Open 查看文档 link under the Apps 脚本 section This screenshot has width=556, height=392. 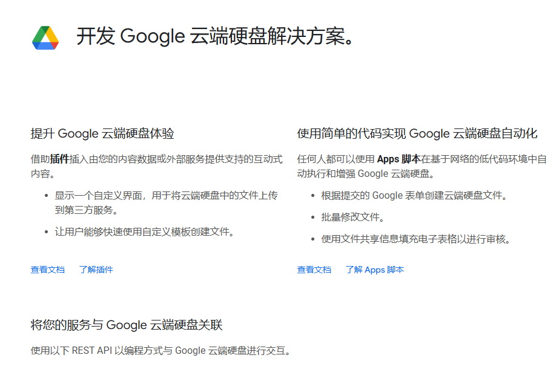tap(314, 270)
